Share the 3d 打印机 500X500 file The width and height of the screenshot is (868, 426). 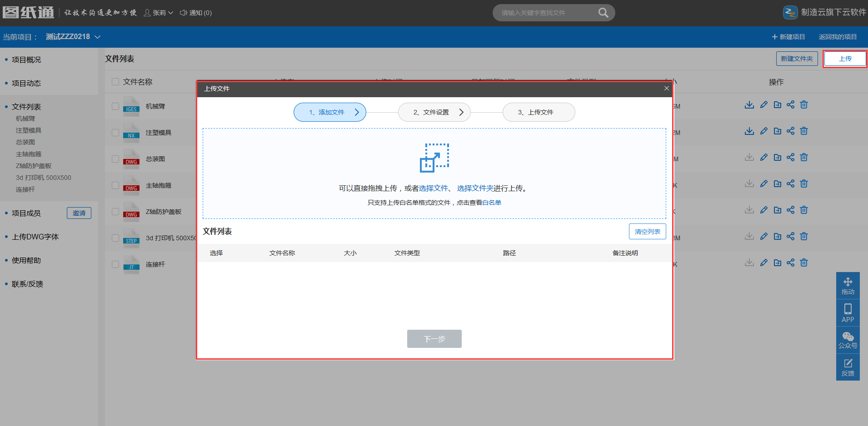(791, 237)
